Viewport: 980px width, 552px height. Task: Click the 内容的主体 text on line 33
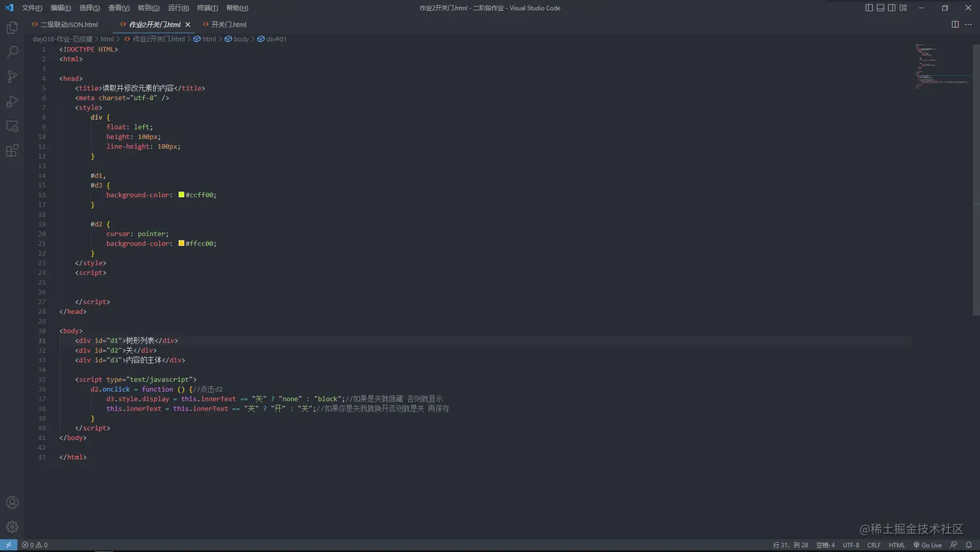coord(144,360)
